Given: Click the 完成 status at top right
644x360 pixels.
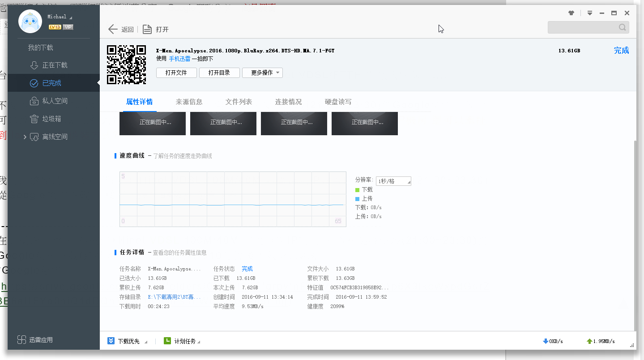Looking at the screenshot, I should [621, 51].
